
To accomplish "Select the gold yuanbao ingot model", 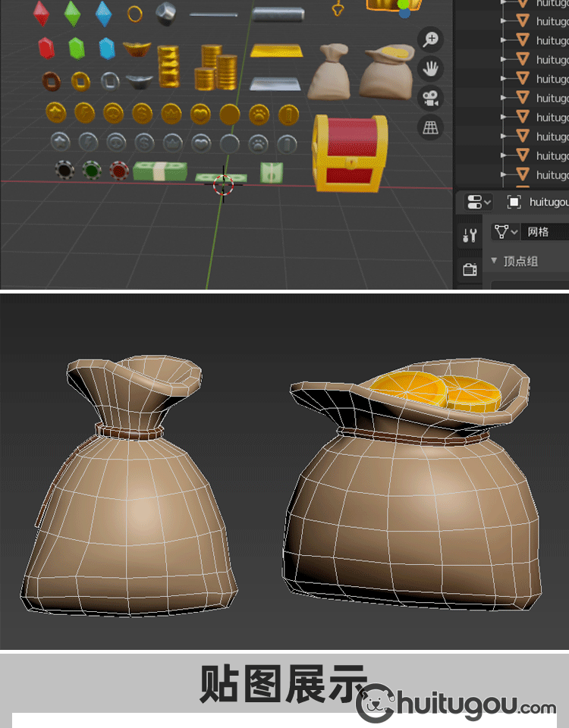I will (137, 49).
